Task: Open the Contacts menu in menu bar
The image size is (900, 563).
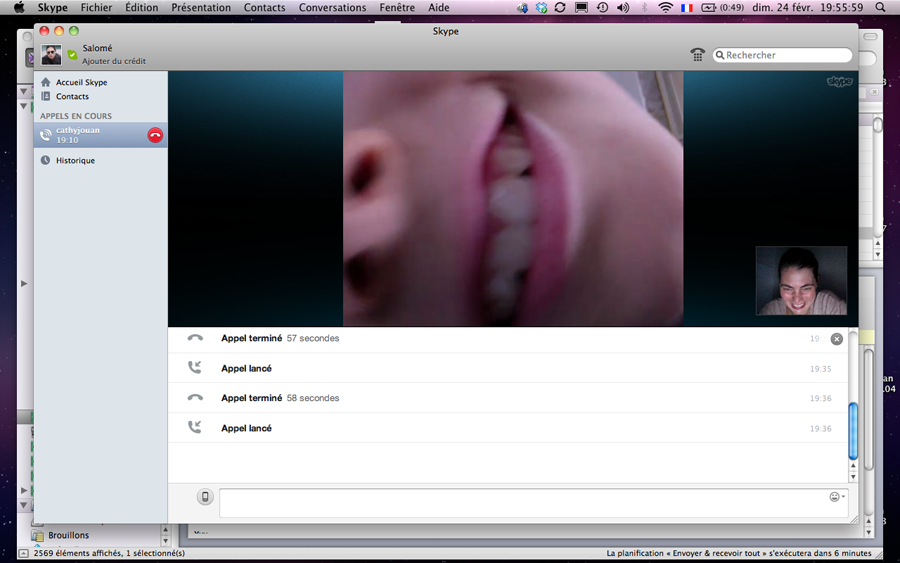Action: click(x=265, y=7)
